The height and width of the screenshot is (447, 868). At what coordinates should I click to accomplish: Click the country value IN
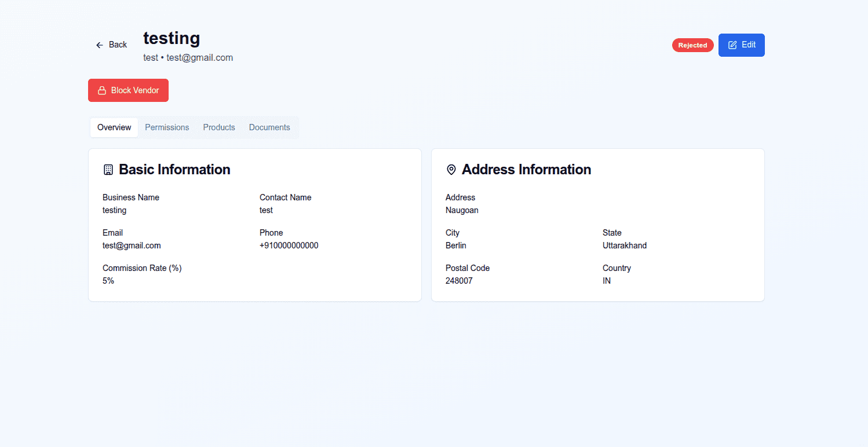point(607,281)
